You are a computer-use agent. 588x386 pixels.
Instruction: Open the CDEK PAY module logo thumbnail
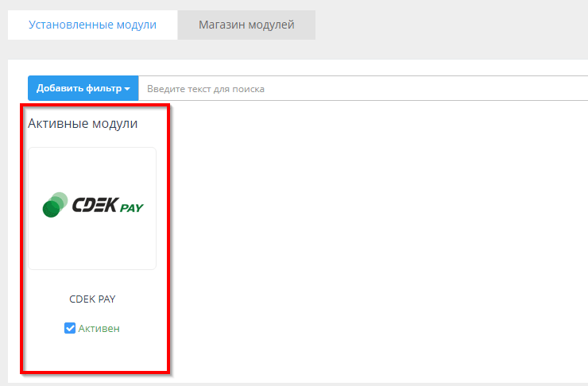pos(92,208)
